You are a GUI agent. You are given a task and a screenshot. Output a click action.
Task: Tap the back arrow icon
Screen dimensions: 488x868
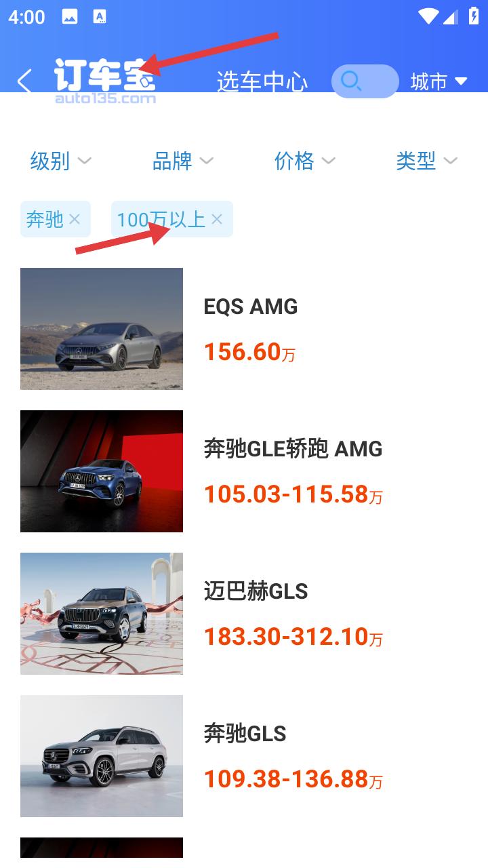point(24,81)
